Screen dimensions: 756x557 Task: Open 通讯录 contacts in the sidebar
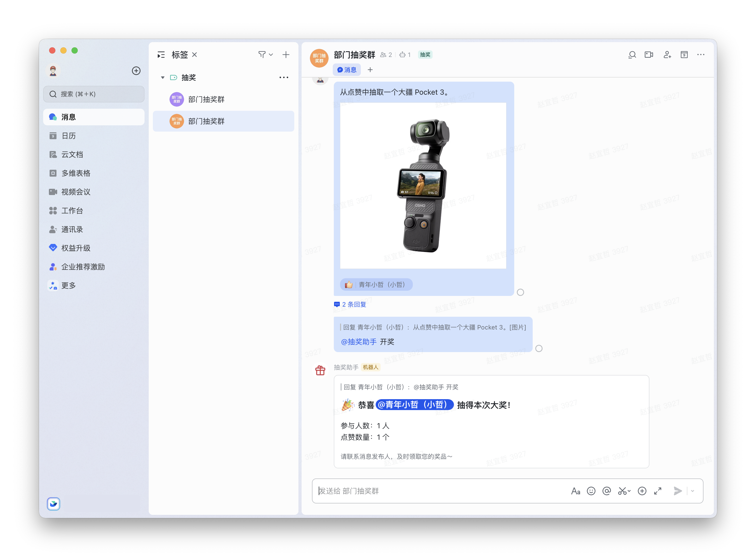[x=72, y=229]
